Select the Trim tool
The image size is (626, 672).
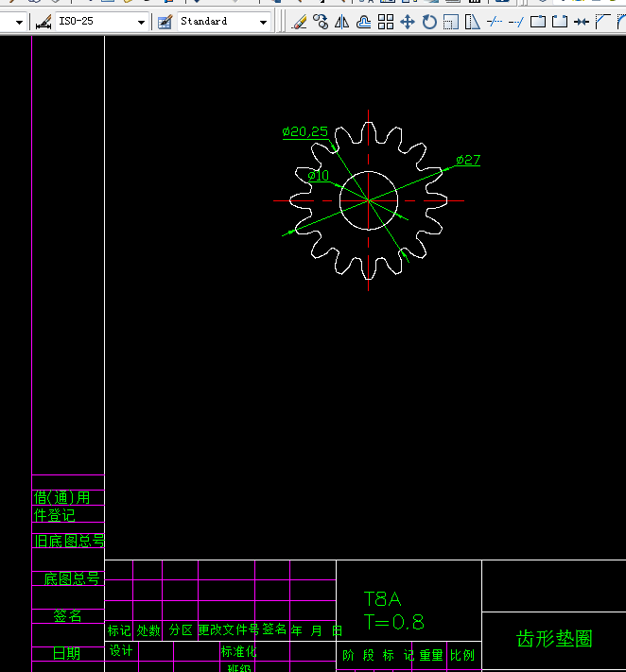(x=495, y=22)
